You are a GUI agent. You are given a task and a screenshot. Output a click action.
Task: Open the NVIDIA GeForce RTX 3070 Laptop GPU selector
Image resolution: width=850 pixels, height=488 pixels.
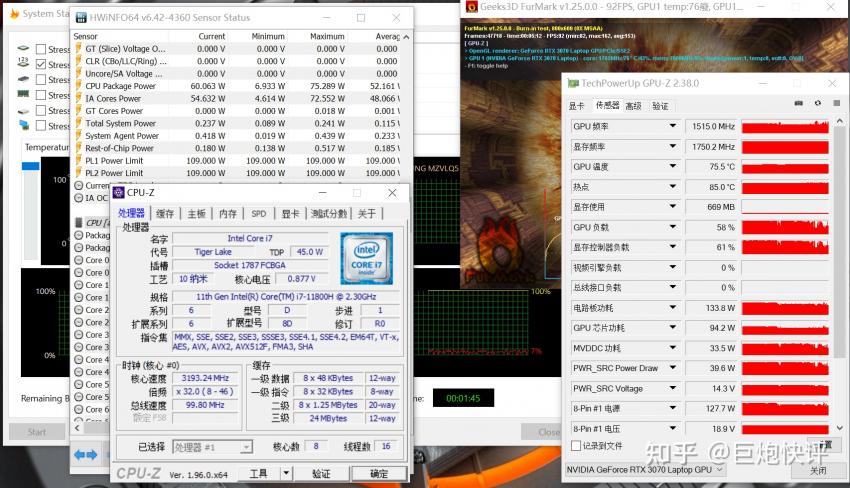pyautogui.click(x=645, y=470)
